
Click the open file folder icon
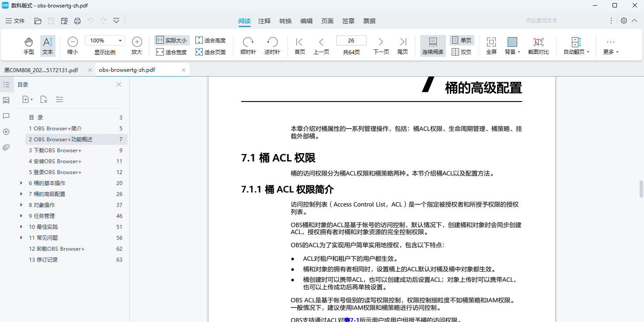(38, 21)
